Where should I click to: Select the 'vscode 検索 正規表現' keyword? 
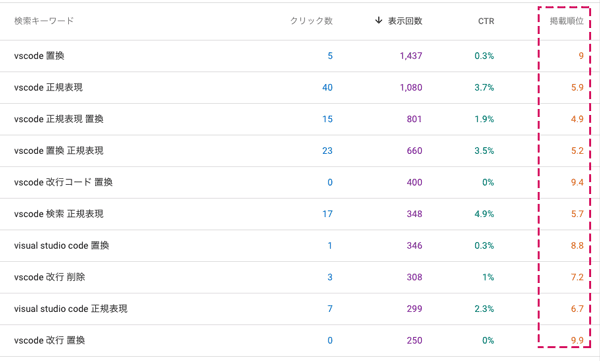point(59,214)
